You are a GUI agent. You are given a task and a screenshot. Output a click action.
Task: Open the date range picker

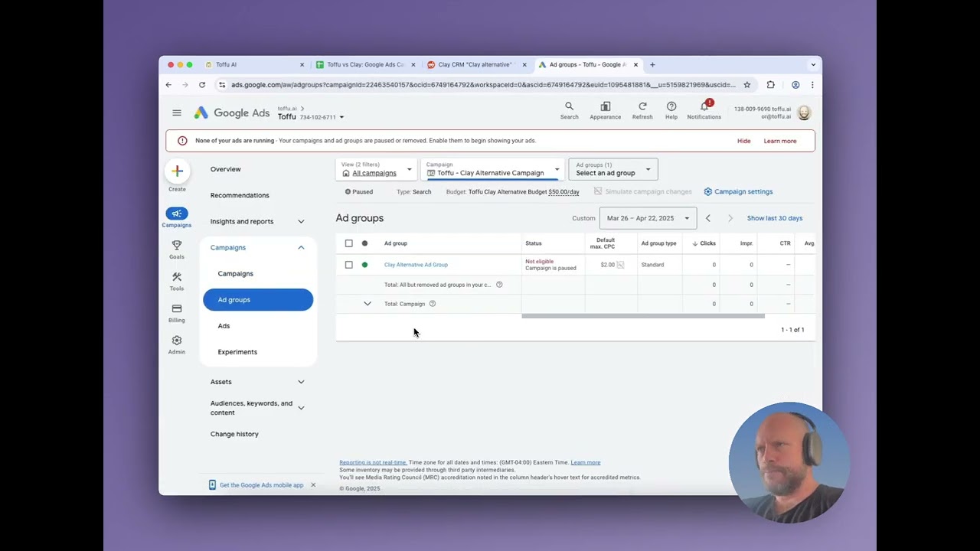(x=648, y=218)
